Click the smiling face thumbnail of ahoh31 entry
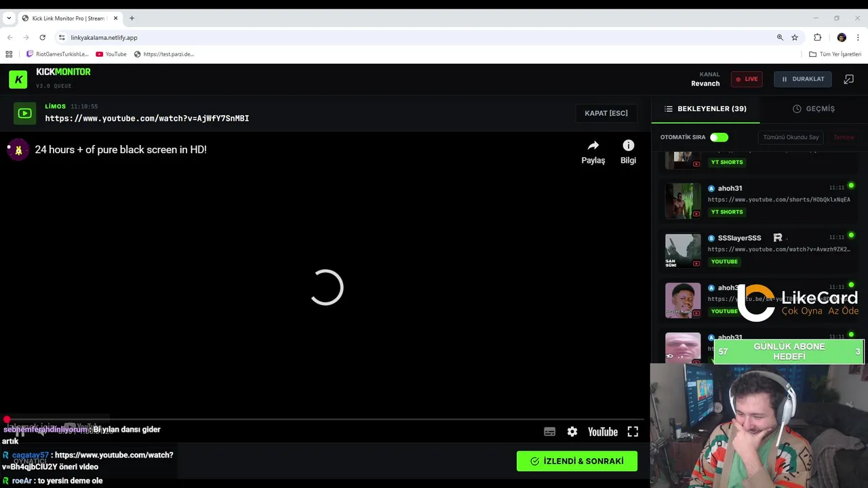 [x=683, y=300]
